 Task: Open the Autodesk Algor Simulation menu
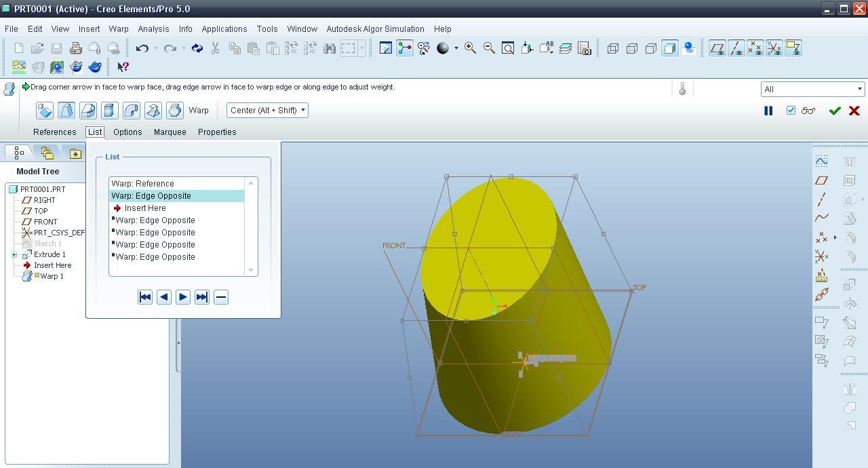375,28
